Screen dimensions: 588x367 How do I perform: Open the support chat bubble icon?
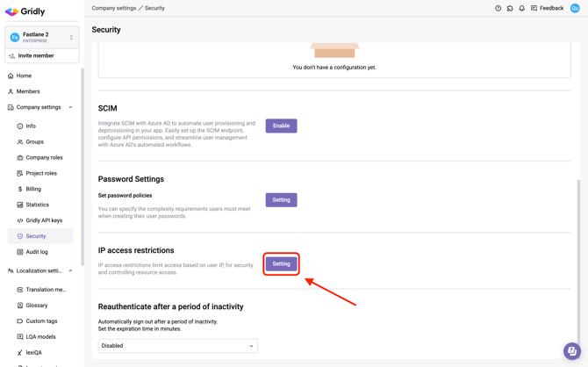[x=571, y=351]
